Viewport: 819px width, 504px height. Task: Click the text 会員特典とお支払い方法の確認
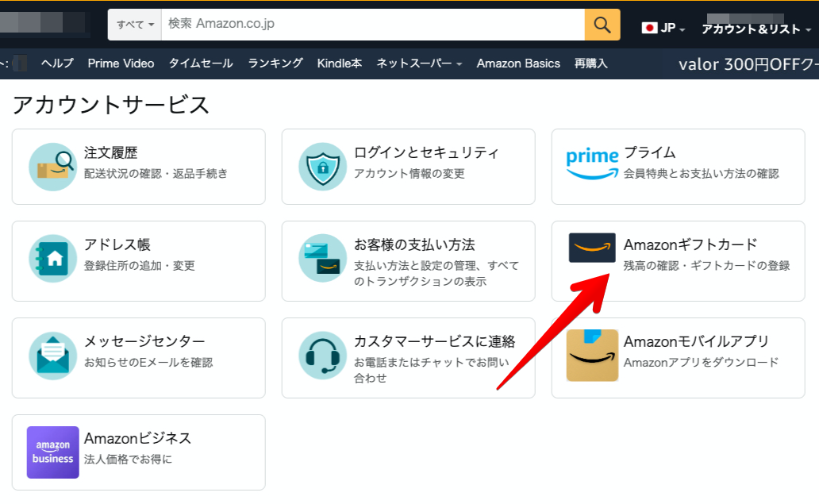pos(702,173)
